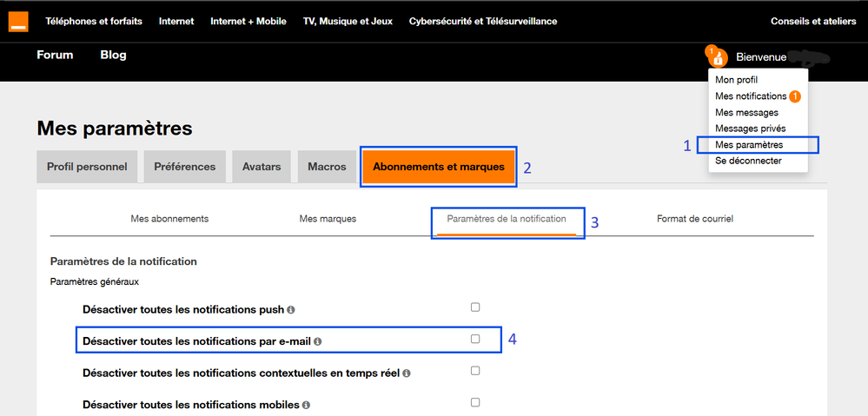Switch to Avatars tab
This screenshot has height=416, width=868.
tap(262, 167)
